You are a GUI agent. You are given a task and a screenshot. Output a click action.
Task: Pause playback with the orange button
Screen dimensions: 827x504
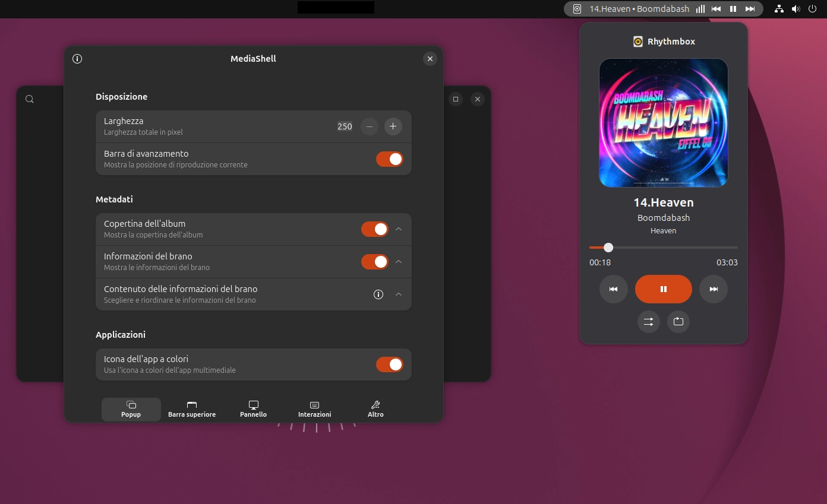tap(664, 289)
